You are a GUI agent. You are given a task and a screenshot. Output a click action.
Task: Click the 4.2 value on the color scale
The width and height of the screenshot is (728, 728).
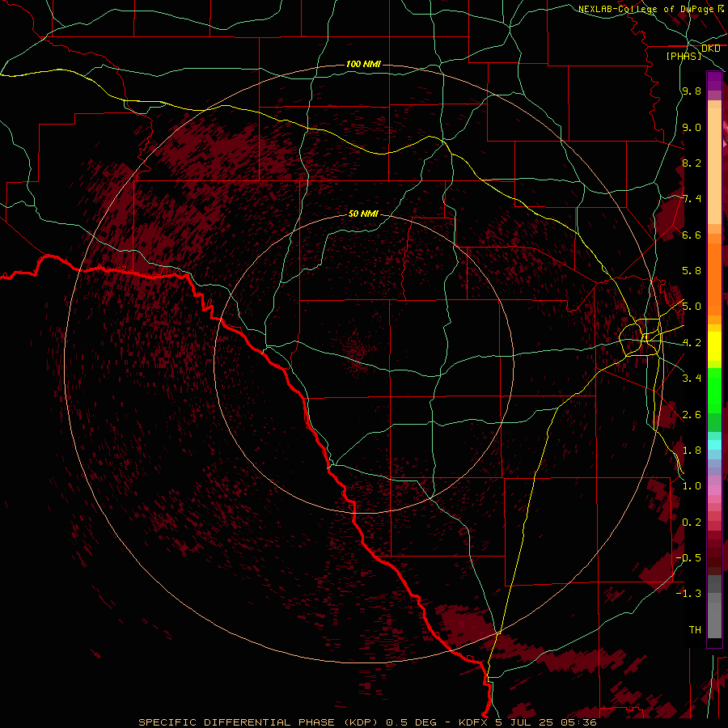coord(692,343)
